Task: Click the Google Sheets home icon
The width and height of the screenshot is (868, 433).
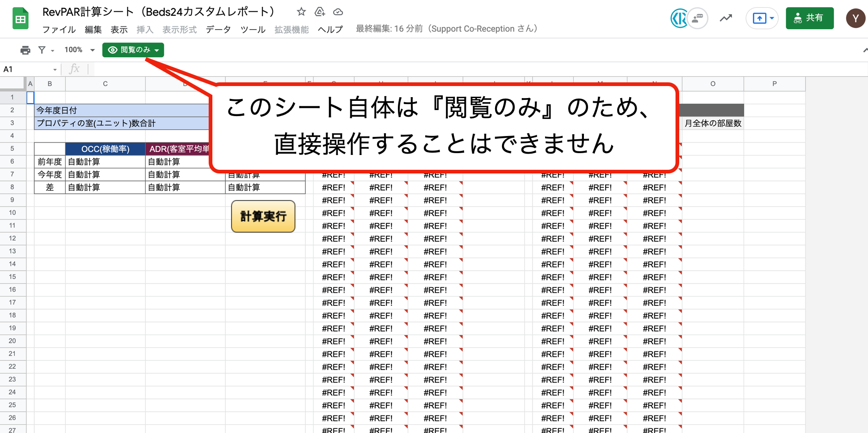Action: click(x=20, y=19)
